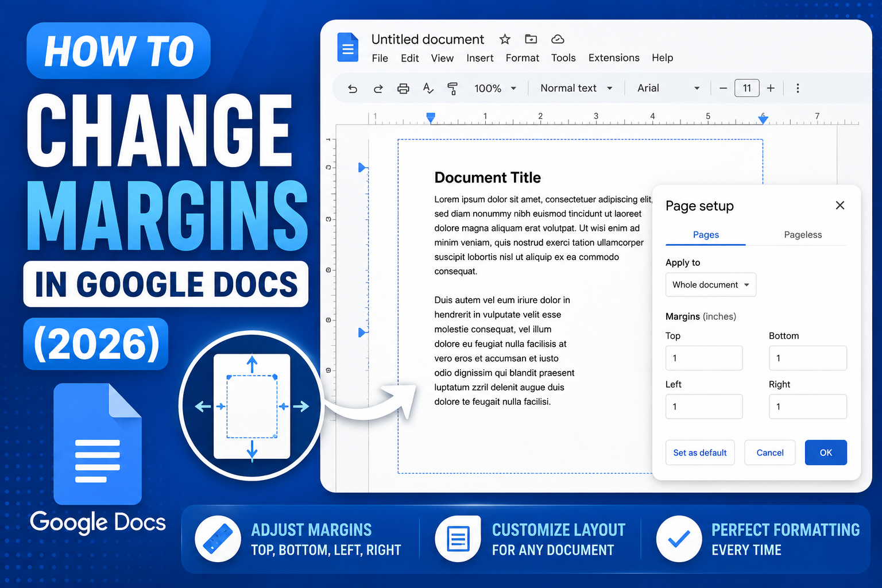Screen dimensions: 882x588
Task: Click the cloud save status icon
Action: tap(558, 39)
